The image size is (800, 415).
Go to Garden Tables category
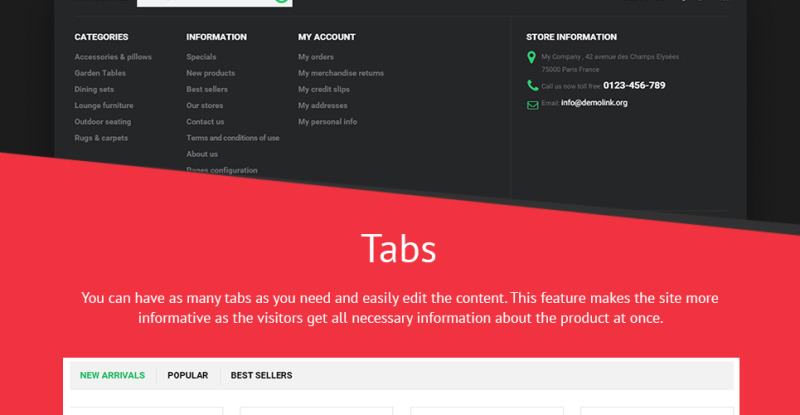point(100,73)
